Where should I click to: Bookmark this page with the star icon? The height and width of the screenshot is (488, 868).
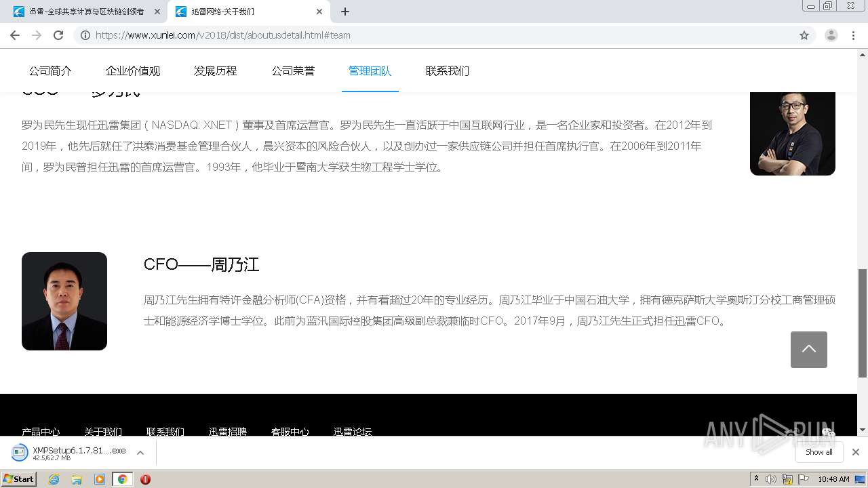point(804,35)
